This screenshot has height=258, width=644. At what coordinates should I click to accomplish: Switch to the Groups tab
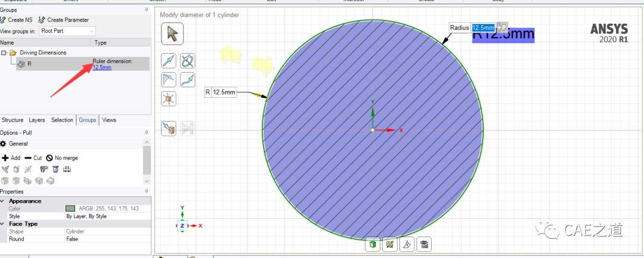tap(88, 120)
